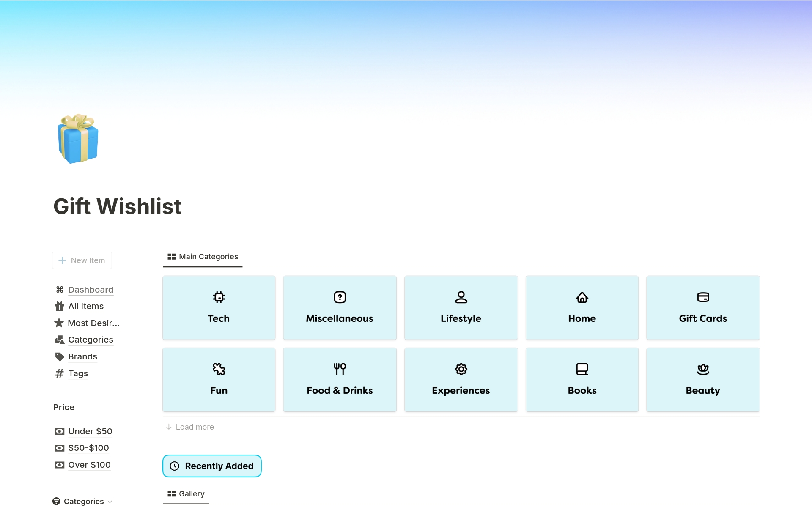Open the Miscellaneous category
The width and height of the screenshot is (812, 507).
[340, 307]
